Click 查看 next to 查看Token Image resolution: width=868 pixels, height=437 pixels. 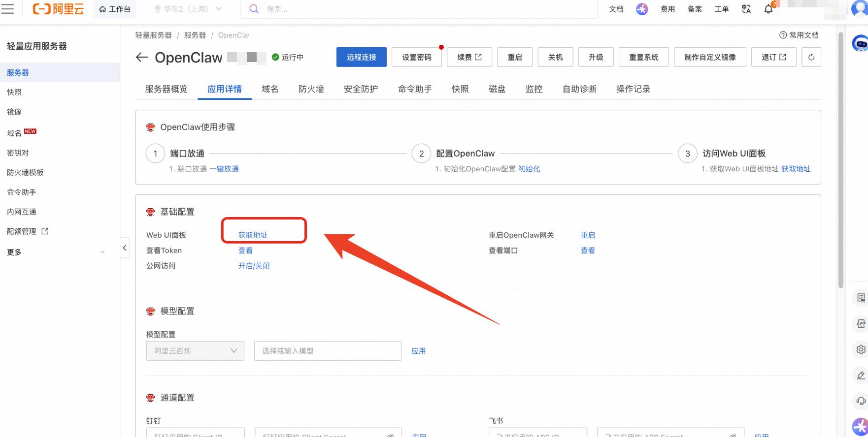tap(245, 250)
